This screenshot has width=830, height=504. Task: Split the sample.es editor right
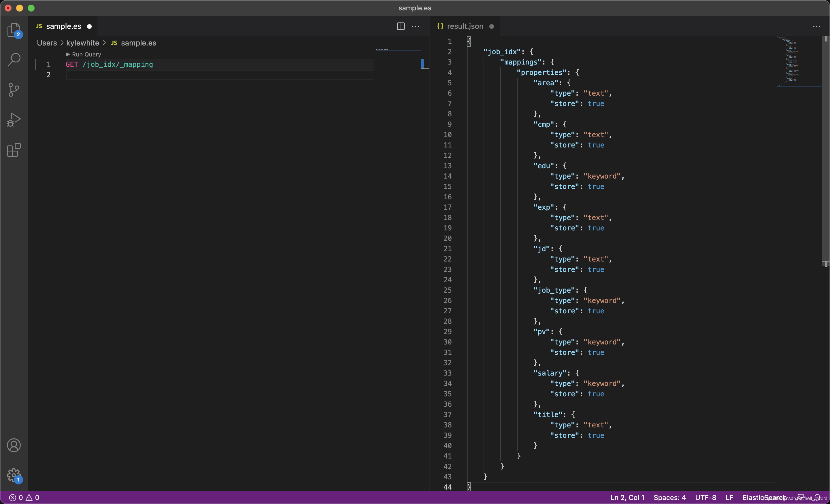(401, 26)
